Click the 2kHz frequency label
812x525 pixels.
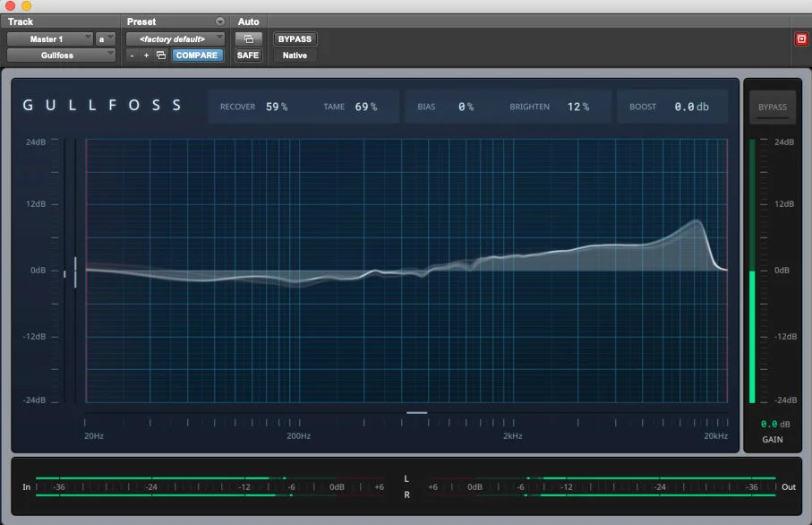point(513,436)
